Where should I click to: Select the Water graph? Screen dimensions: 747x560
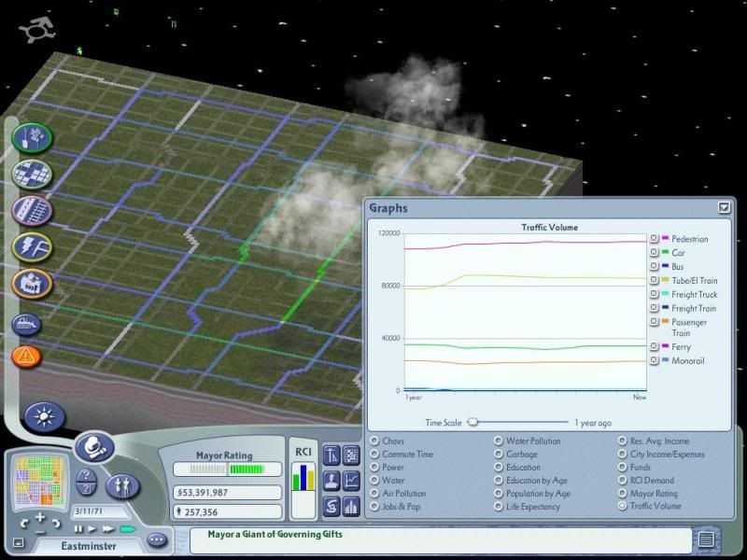coord(374,481)
